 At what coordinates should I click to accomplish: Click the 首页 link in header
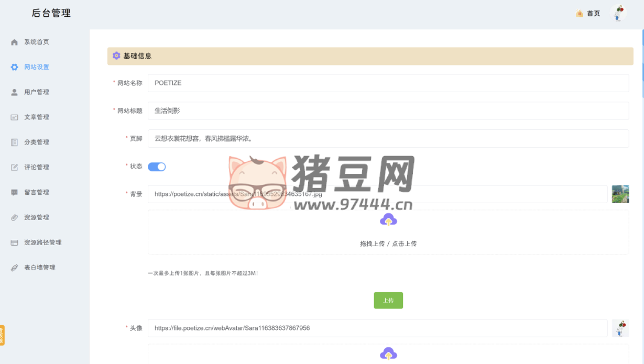click(594, 14)
